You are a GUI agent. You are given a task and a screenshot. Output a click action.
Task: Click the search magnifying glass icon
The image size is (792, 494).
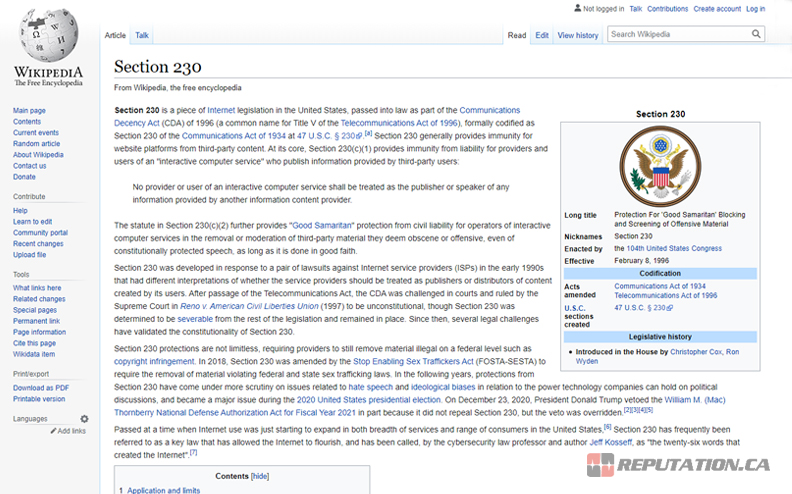tap(757, 34)
